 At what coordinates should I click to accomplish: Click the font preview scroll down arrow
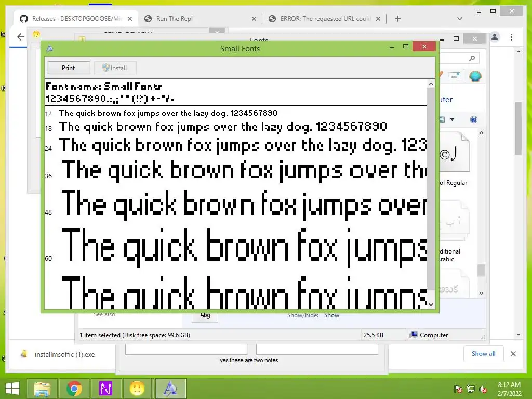pyautogui.click(x=431, y=304)
